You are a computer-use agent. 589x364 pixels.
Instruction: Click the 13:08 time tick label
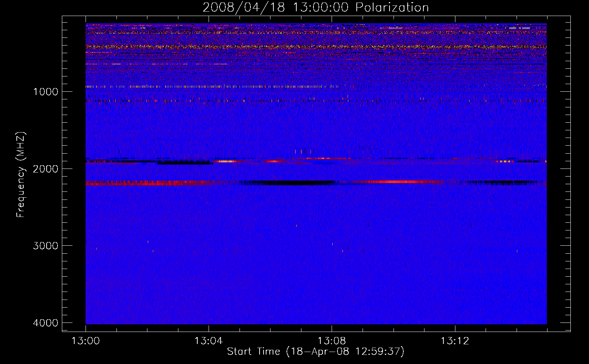(332, 341)
